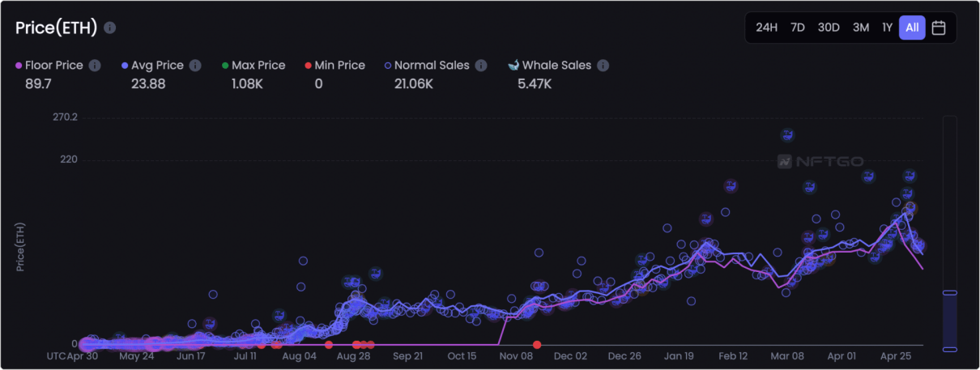Click info icon next to Price(ETH) title
Image resolution: width=980 pixels, height=370 pixels.
(x=110, y=28)
